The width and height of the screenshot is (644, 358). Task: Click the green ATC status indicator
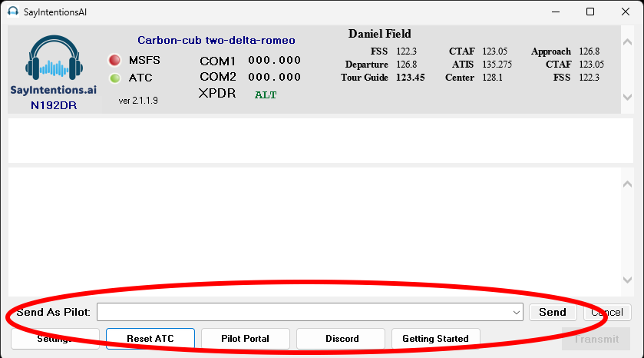[115, 78]
